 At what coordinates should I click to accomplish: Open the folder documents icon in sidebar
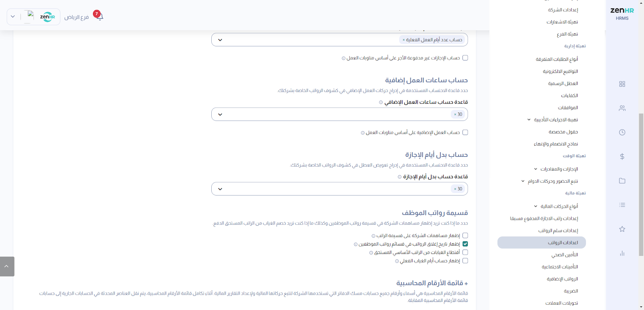[x=622, y=181]
